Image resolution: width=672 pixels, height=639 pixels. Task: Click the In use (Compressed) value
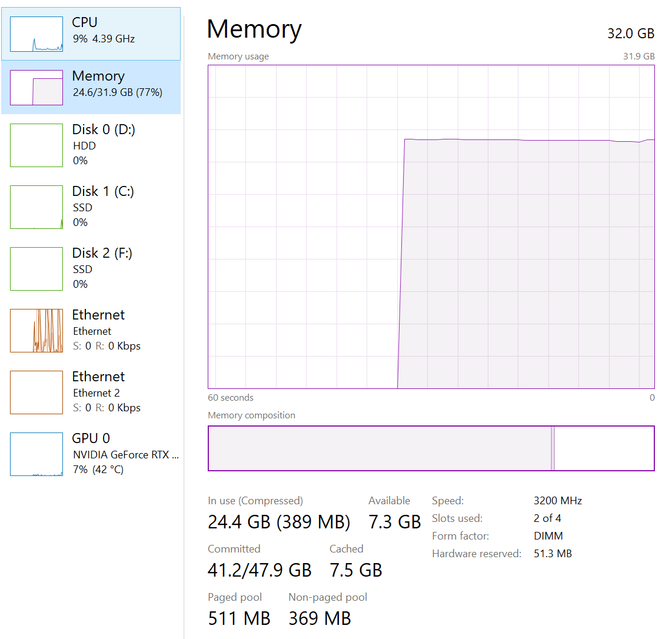[279, 522]
